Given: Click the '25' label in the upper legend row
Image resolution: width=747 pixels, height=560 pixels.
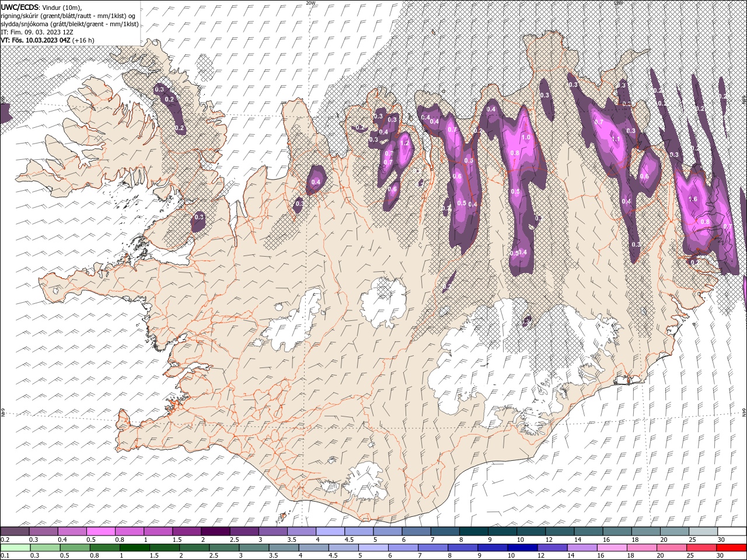Looking at the screenshot, I should [x=692, y=540].
